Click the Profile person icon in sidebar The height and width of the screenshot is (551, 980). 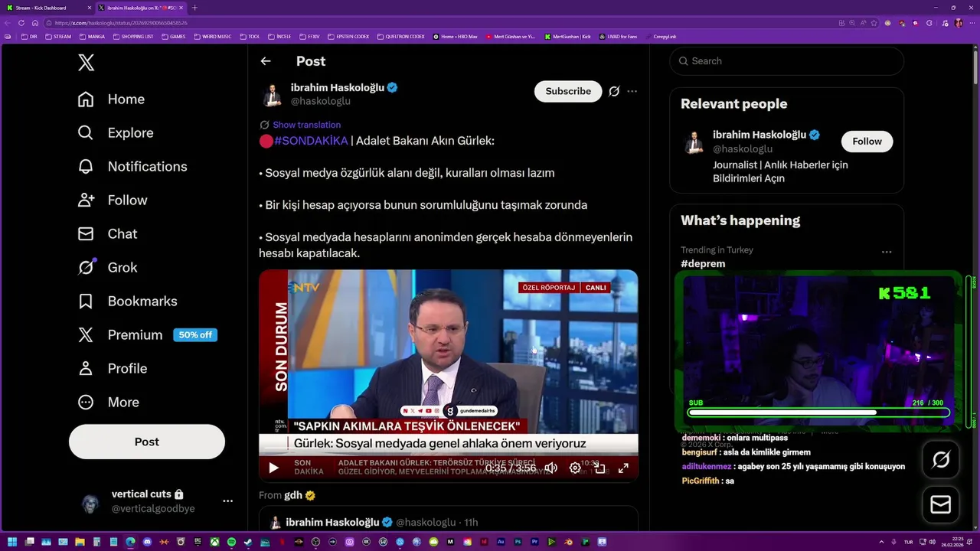coord(86,369)
